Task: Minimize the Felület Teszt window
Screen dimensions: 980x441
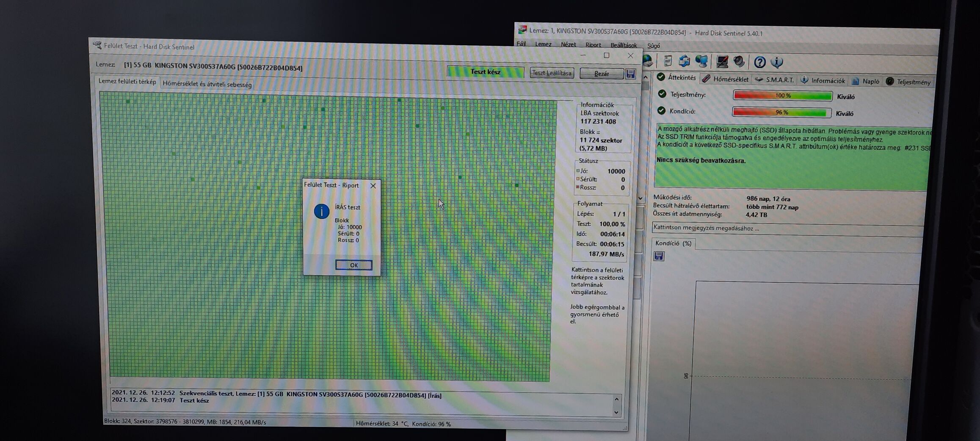Action: (583, 55)
